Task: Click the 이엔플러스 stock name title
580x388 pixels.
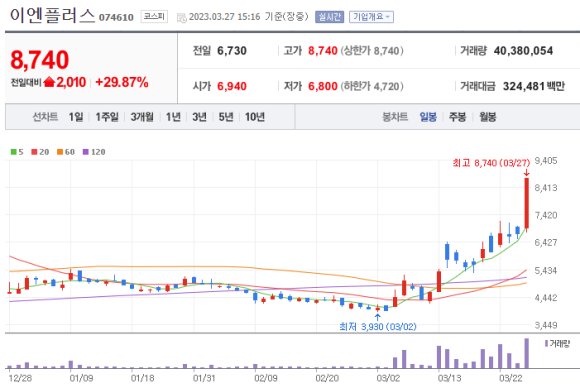Action: click(x=53, y=16)
